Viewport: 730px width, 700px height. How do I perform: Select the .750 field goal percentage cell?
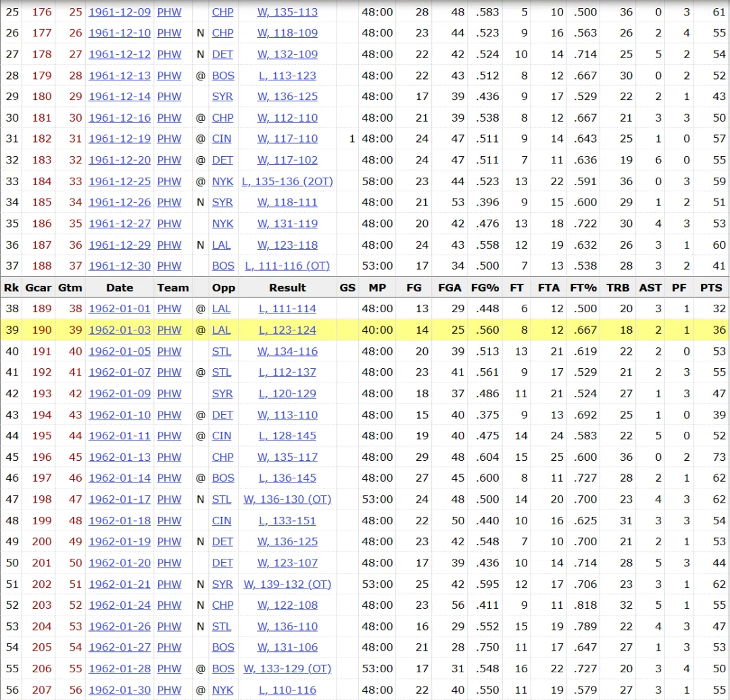487,647
